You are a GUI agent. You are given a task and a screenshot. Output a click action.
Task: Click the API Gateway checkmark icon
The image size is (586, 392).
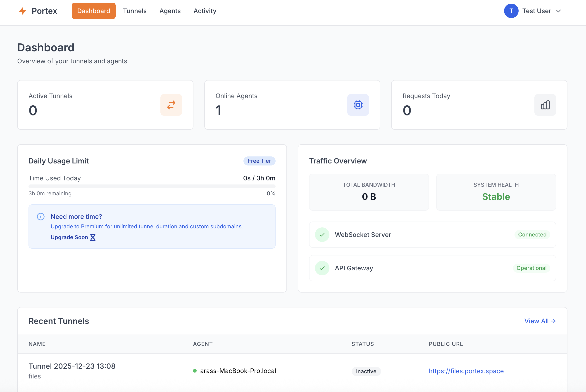point(322,268)
